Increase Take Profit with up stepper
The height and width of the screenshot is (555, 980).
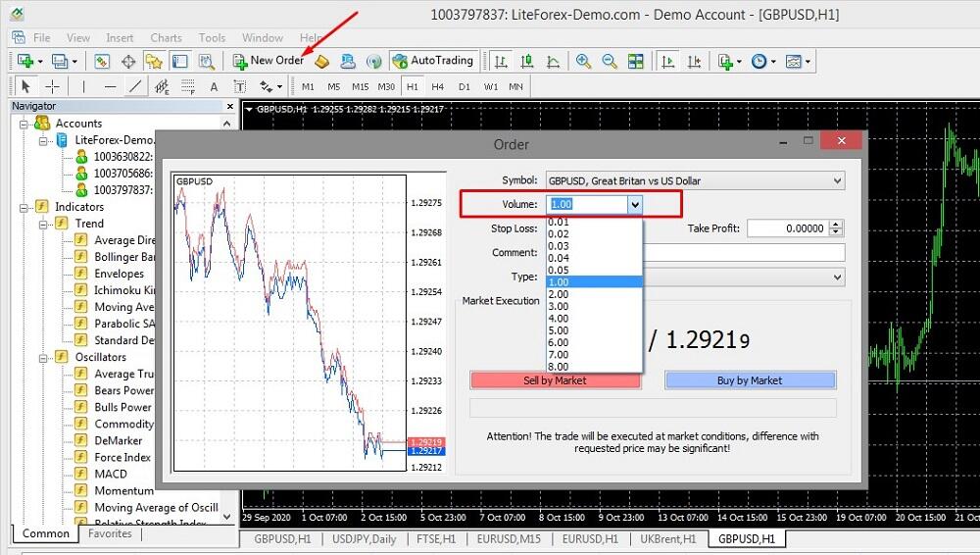pos(836,225)
